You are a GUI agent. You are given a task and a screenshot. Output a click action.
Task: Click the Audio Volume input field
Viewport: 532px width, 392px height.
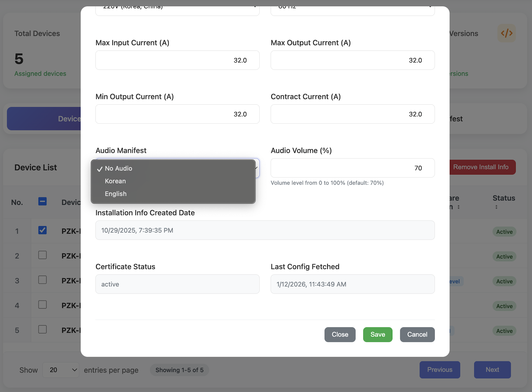[x=352, y=168]
